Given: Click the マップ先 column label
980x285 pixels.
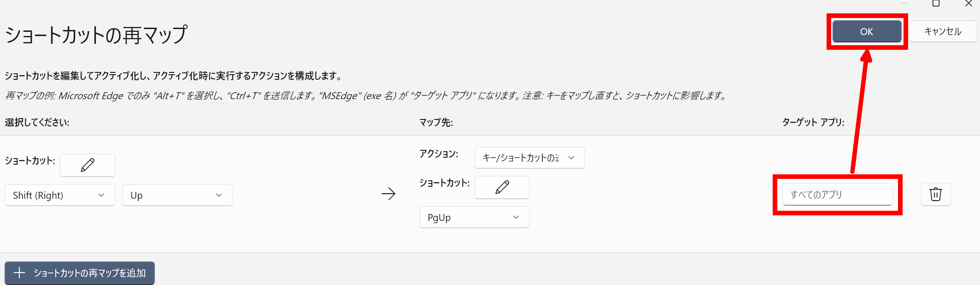Looking at the screenshot, I should [x=436, y=122].
